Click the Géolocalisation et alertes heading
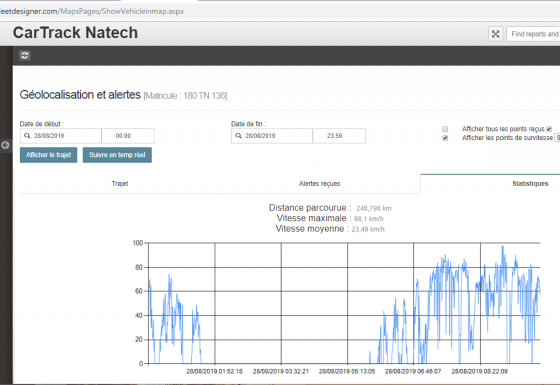Image resolution: width=560 pixels, height=385 pixels. click(x=80, y=95)
